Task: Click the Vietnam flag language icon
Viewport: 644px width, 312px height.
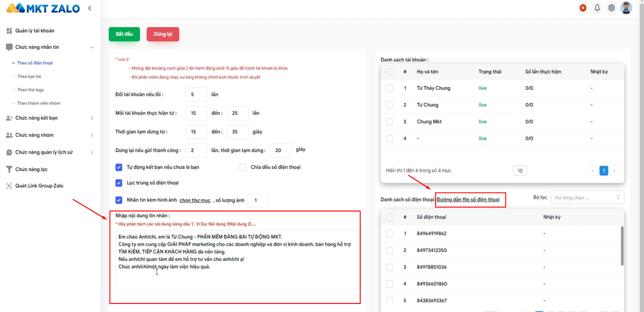Action: (x=583, y=8)
